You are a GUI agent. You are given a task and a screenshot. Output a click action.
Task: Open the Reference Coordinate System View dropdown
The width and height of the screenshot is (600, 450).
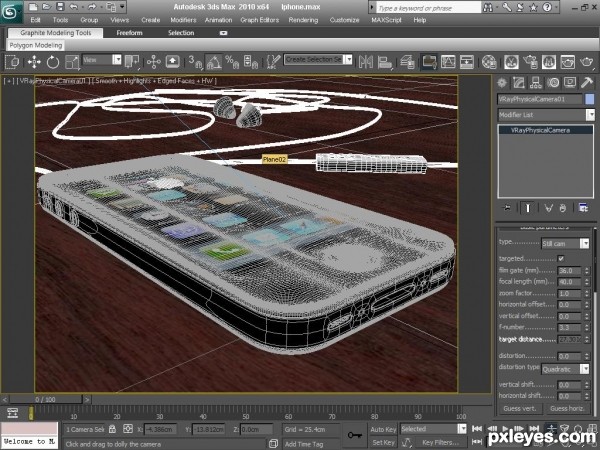(x=102, y=60)
